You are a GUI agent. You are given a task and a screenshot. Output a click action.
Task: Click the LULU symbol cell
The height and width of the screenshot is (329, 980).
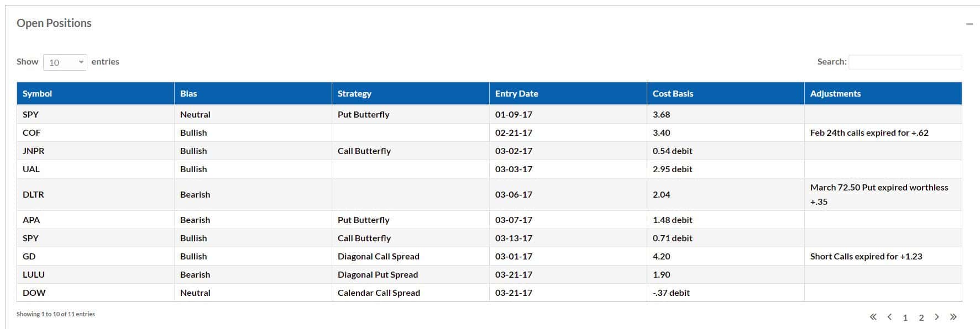tap(96, 274)
